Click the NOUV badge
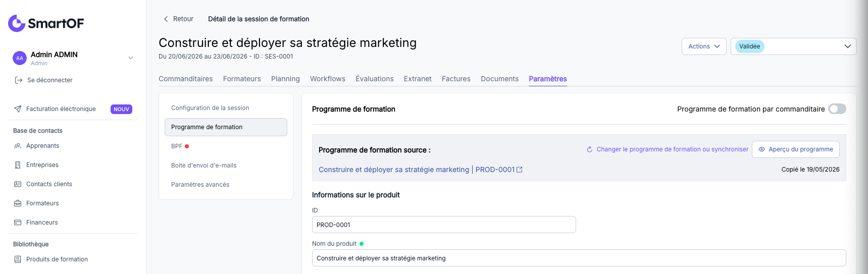The width and height of the screenshot is (868, 274). [121, 109]
